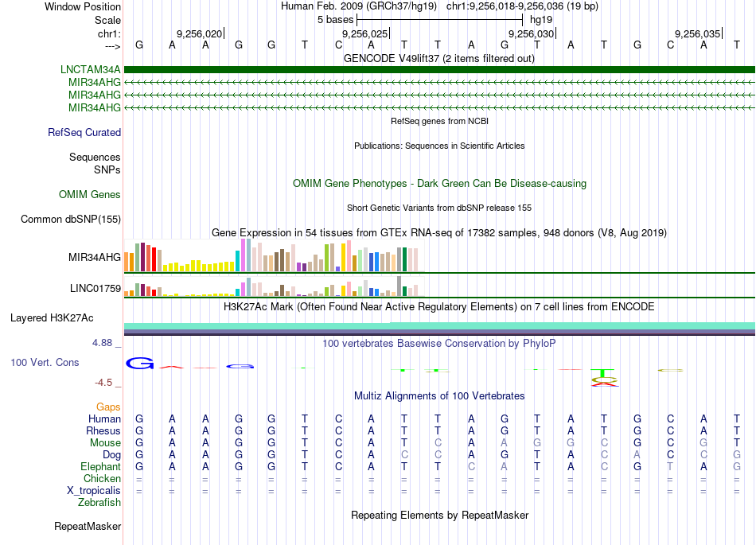The width and height of the screenshot is (756, 545).
Task: Click MIR34AHG label directly under LNCTAM34A
Action: point(94,83)
